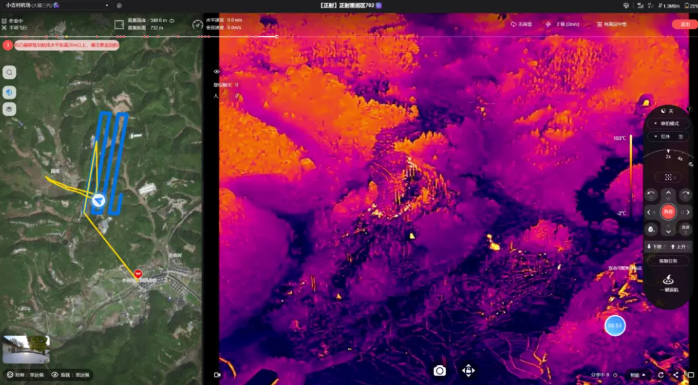Toggle video recording icon at bottom-left of feed
Image resolution: width=698 pixels, height=385 pixels.
pos(217,375)
